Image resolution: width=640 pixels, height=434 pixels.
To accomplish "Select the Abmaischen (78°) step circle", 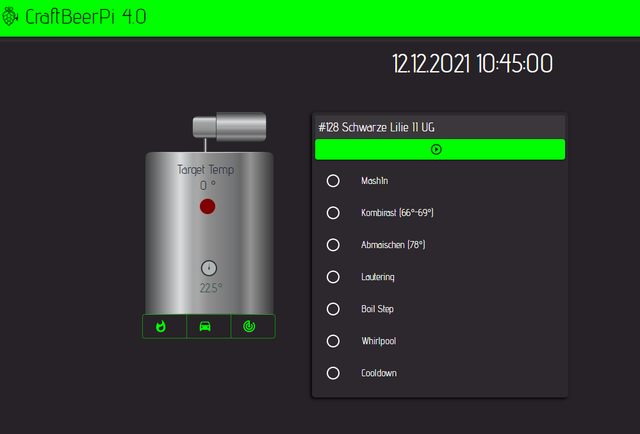I will click(333, 245).
